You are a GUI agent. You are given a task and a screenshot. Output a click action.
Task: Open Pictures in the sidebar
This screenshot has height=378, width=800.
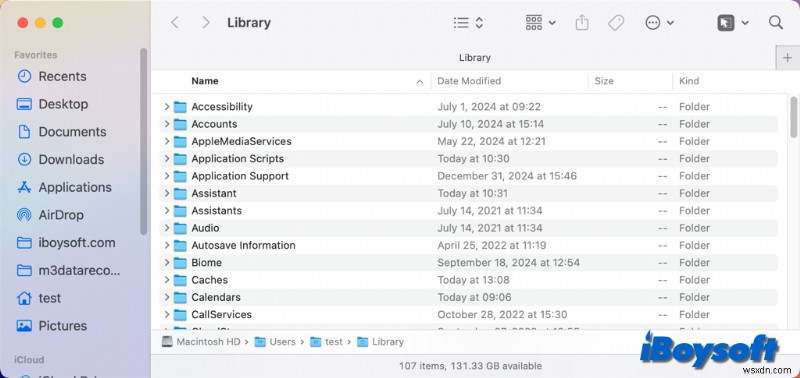click(x=52, y=325)
